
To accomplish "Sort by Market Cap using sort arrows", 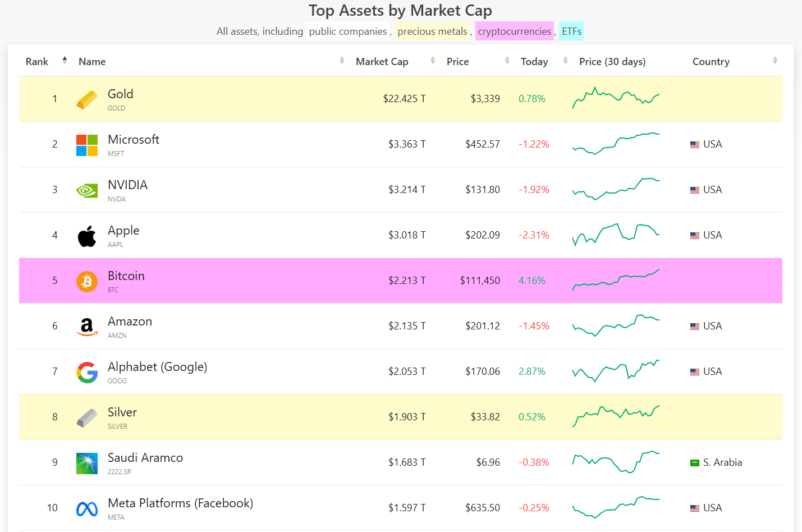I will click(433, 61).
